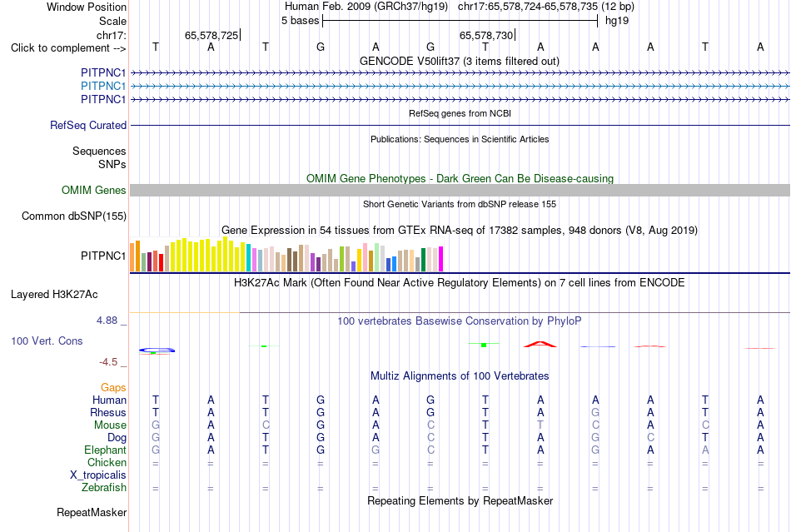Select the Mouse species row label

click(110, 425)
